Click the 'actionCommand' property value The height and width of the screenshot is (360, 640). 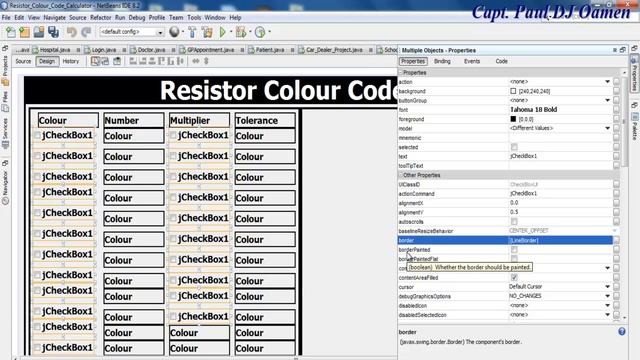(x=560, y=193)
